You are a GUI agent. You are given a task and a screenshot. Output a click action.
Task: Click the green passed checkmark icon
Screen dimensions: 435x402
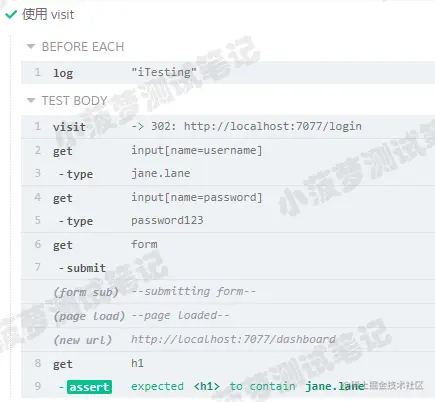pos(11,15)
